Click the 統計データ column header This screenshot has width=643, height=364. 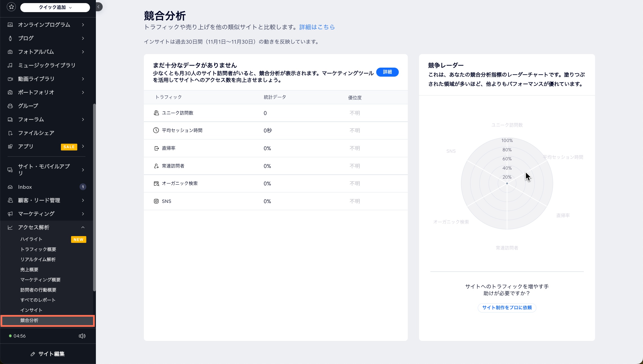click(275, 97)
